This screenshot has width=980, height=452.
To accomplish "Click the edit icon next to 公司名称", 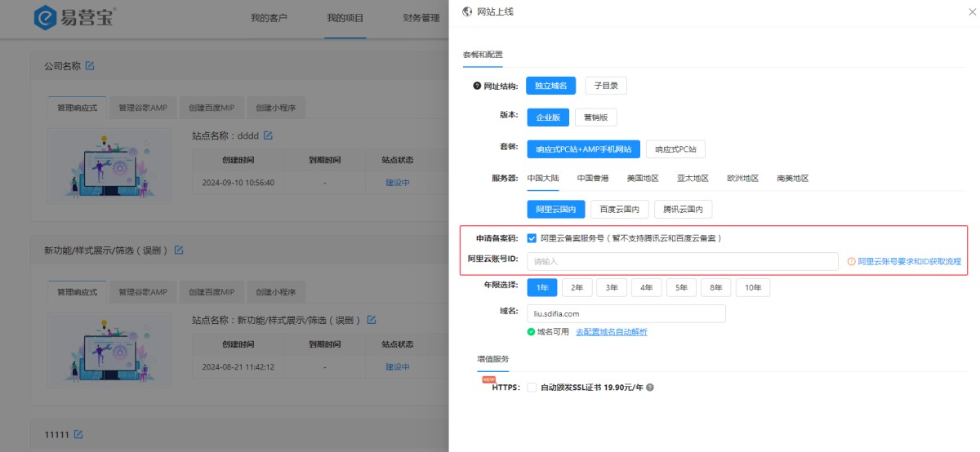I will click(90, 65).
